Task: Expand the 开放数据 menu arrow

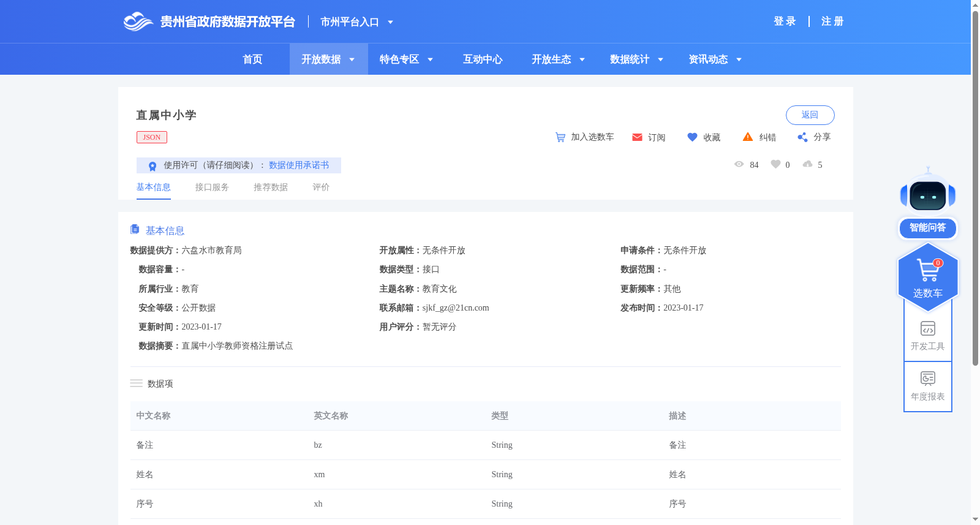Action: tap(352, 59)
